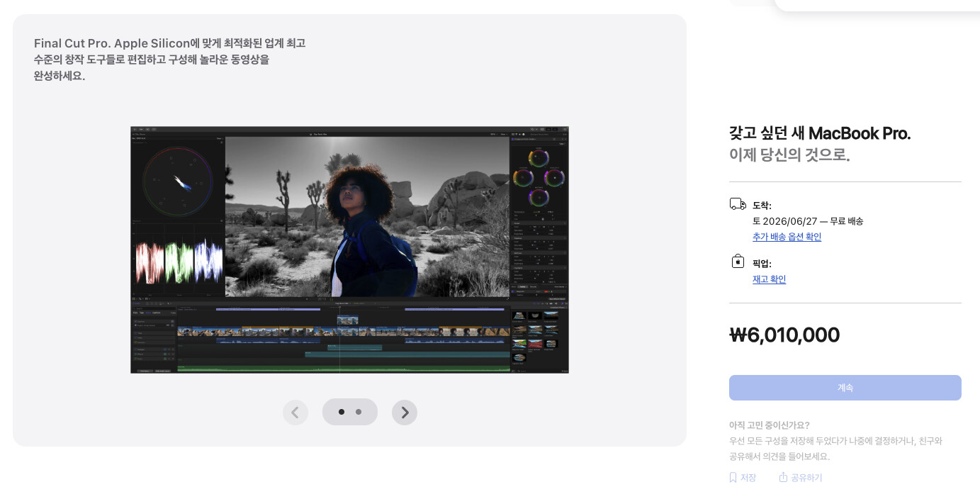Select the first gallery pagination dot
Viewport: 980px width, 504px height.
342,412
